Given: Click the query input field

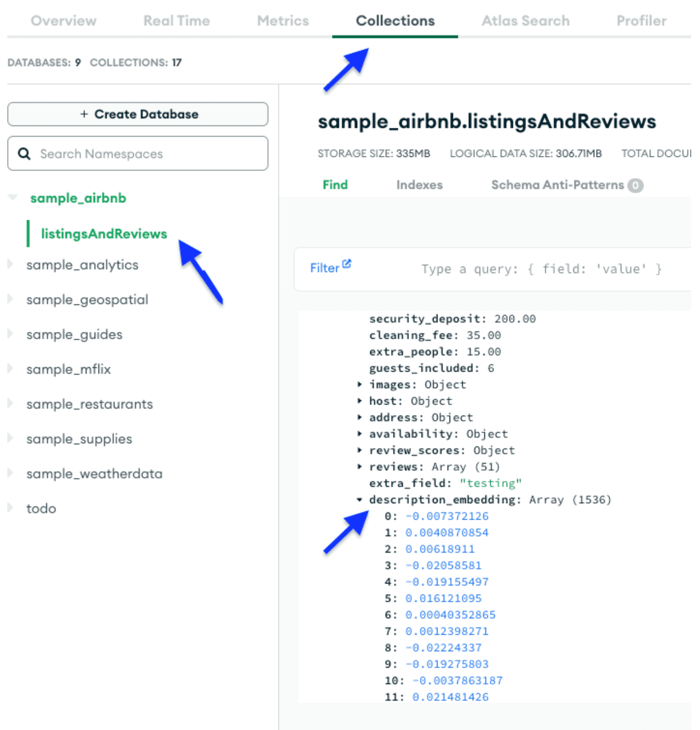Looking at the screenshot, I should coord(542,269).
